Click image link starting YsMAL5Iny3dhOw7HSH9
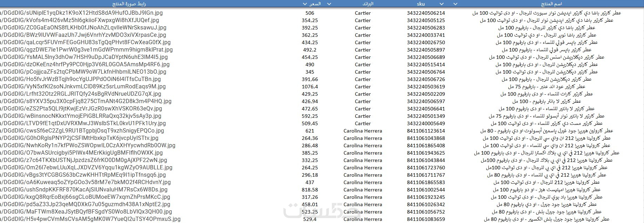The width and height of the screenshot is (644, 223). click(x=84, y=57)
